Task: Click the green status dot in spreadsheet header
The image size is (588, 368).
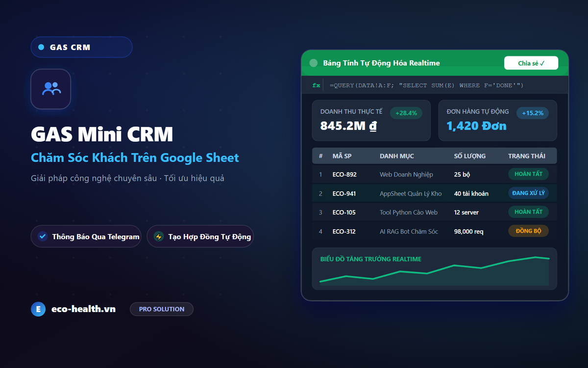Action: [x=314, y=63]
